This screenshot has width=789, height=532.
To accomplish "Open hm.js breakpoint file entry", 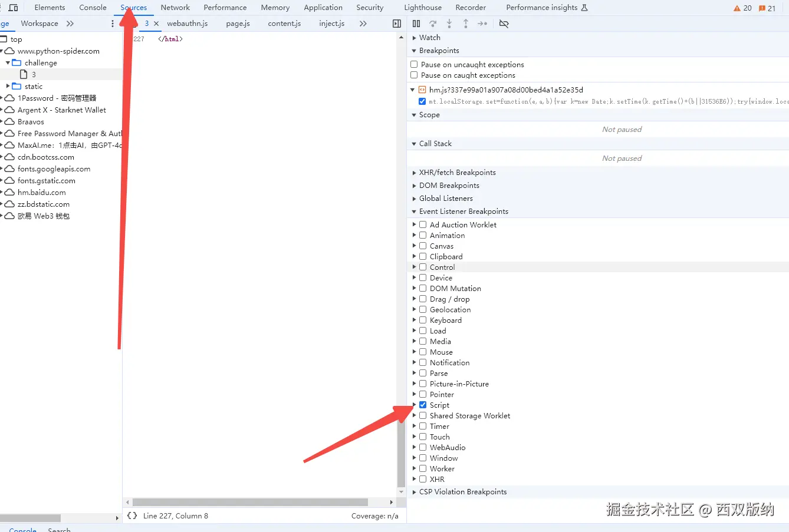I will (x=506, y=90).
